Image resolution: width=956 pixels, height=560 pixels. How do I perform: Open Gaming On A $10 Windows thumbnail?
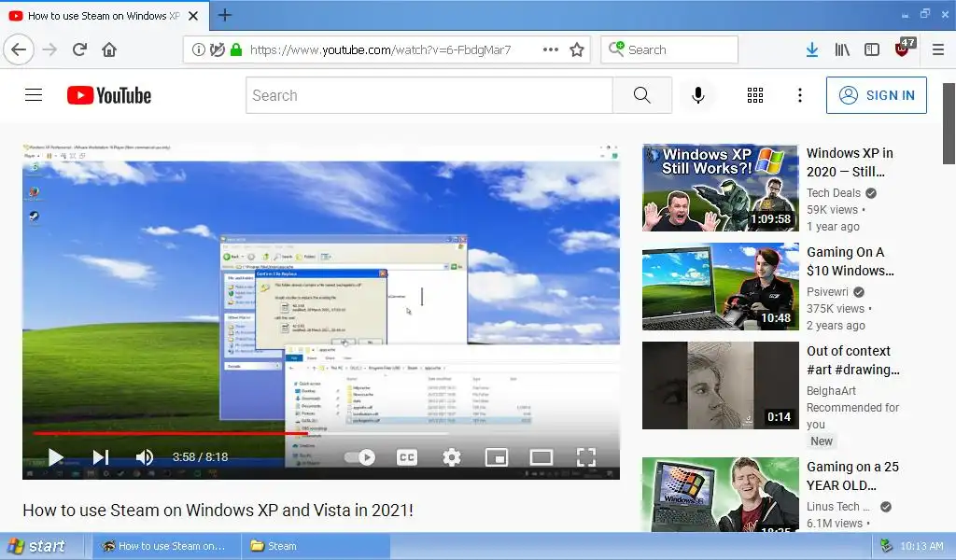coord(720,287)
